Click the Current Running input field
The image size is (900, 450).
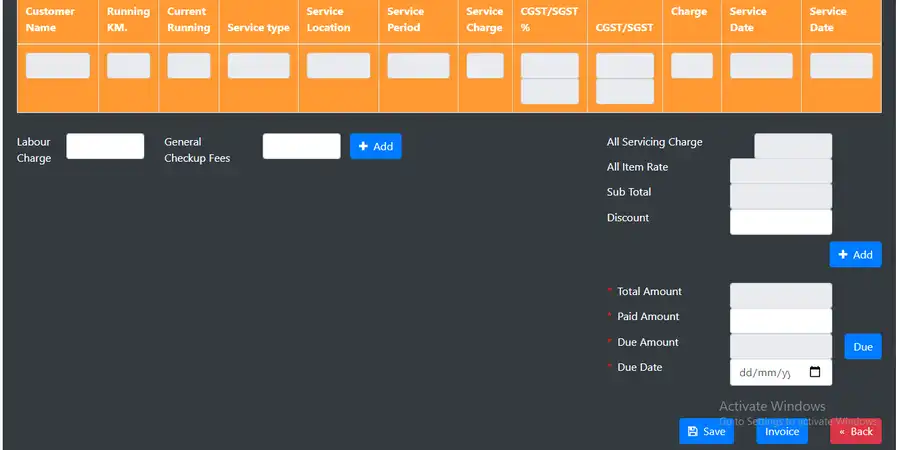[188, 66]
